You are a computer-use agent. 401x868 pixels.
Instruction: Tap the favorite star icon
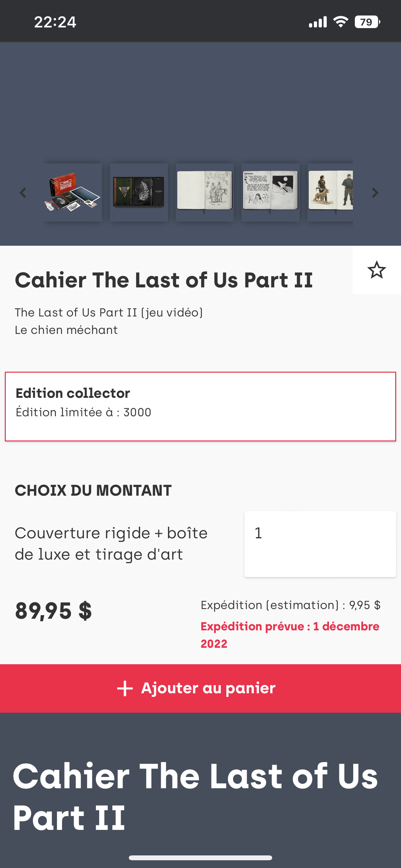pos(376,270)
